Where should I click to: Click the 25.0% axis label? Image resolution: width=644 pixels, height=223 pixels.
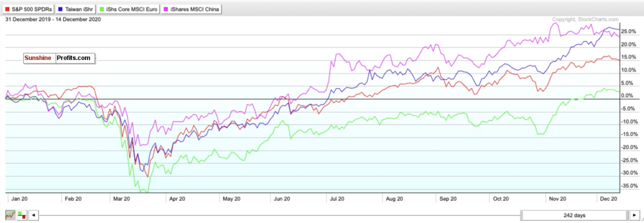click(x=629, y=31)
